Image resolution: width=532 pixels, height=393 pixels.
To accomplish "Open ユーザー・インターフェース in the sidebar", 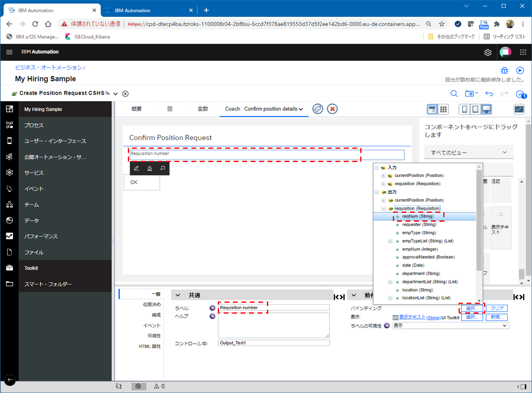I will pyautogui.click(x=56, y=141).
